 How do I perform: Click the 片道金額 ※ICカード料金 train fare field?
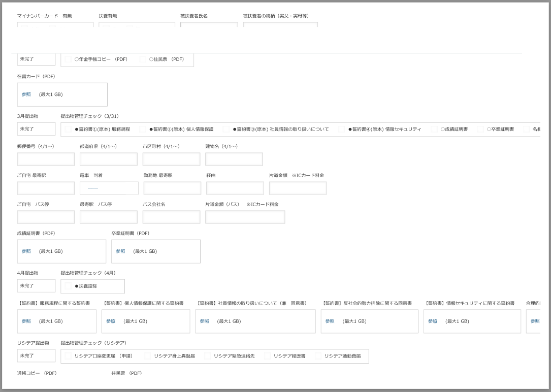(298, 188)
